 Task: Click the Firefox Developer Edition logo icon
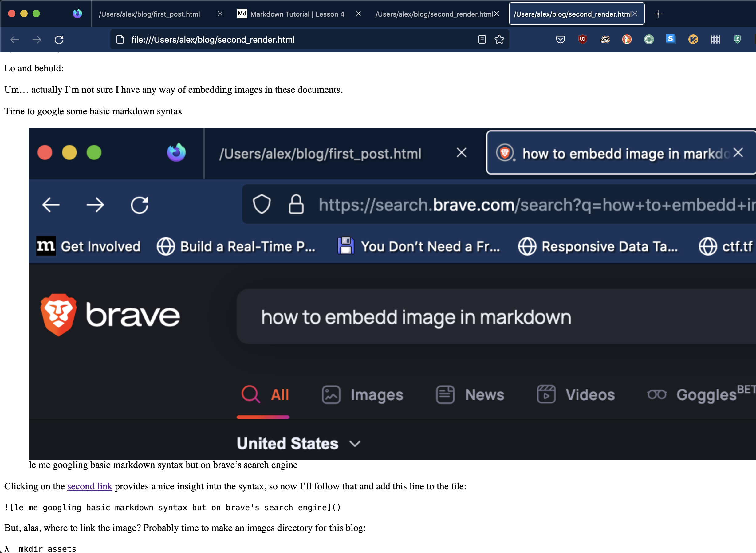point(77,14)
